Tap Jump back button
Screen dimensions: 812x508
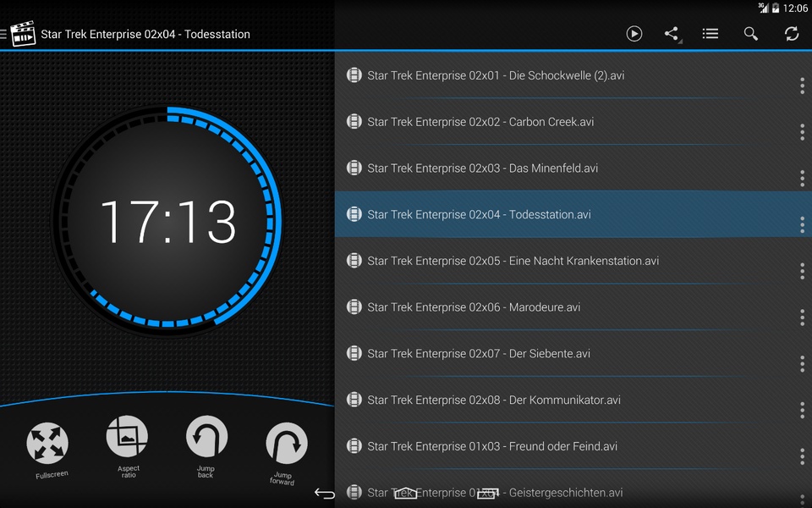pyautogui.click(x=206, y=437)
